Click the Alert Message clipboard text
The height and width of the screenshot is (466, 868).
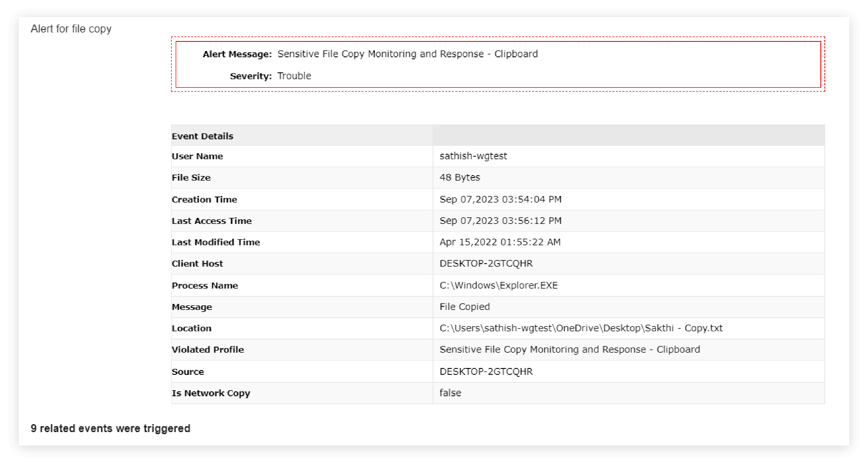coord(407,54)
